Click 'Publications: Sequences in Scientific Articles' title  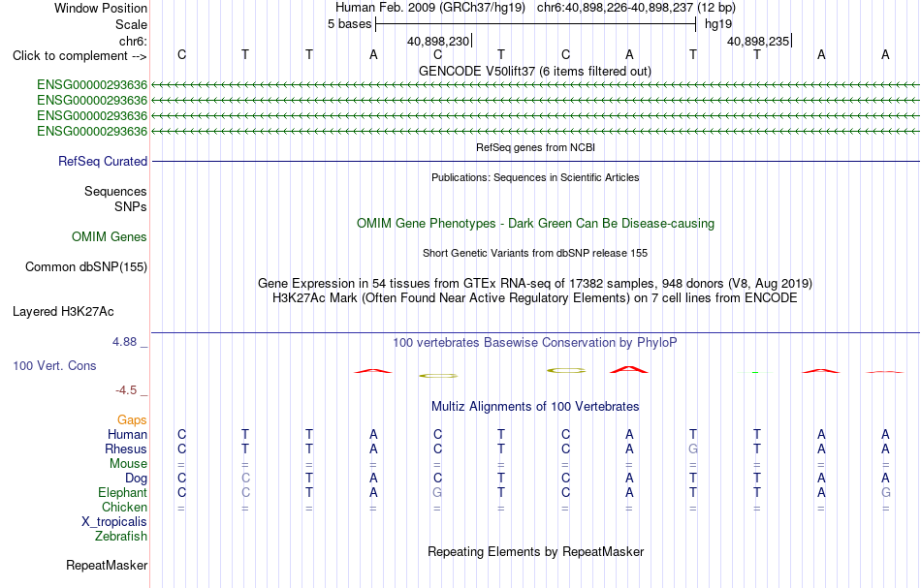(535, 177)
